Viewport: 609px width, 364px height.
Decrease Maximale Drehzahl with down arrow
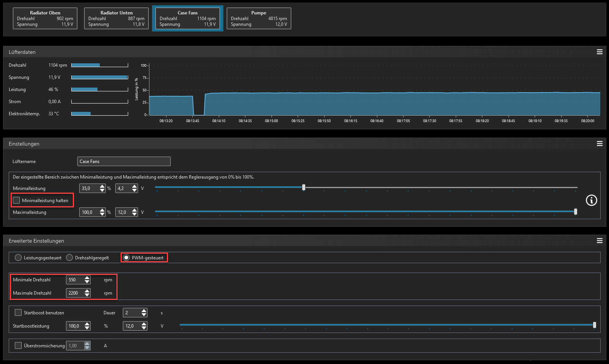[x=87, y=295]
